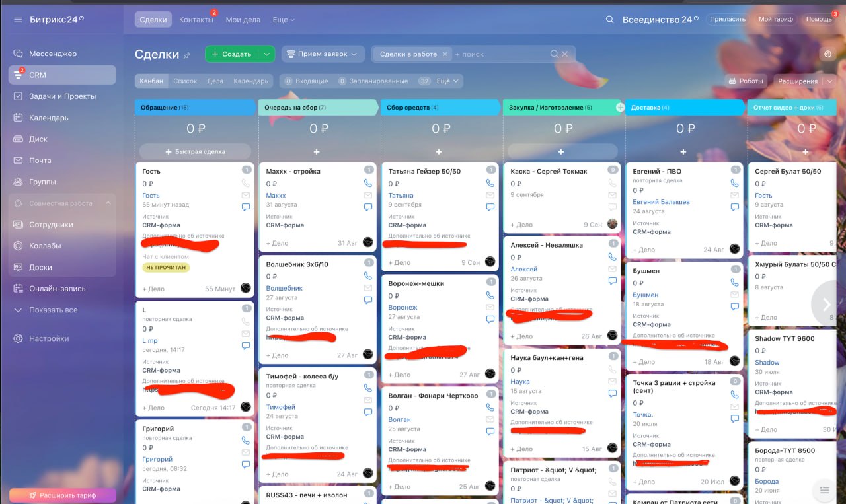Click the Быстрая сделка button
Viewport: 846px width, 504px height.
195,151
